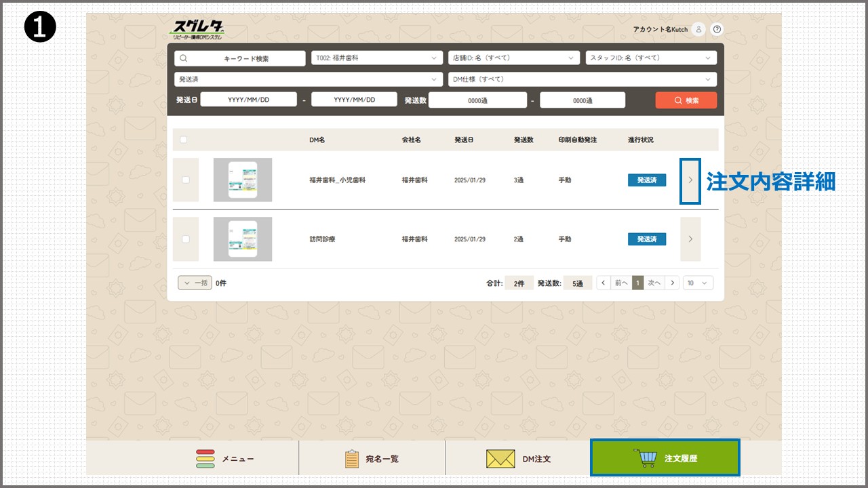Click the minimum 発送数 field
Image resolution: width=868 pixels, height=488 pixels.
pos(477,100)
